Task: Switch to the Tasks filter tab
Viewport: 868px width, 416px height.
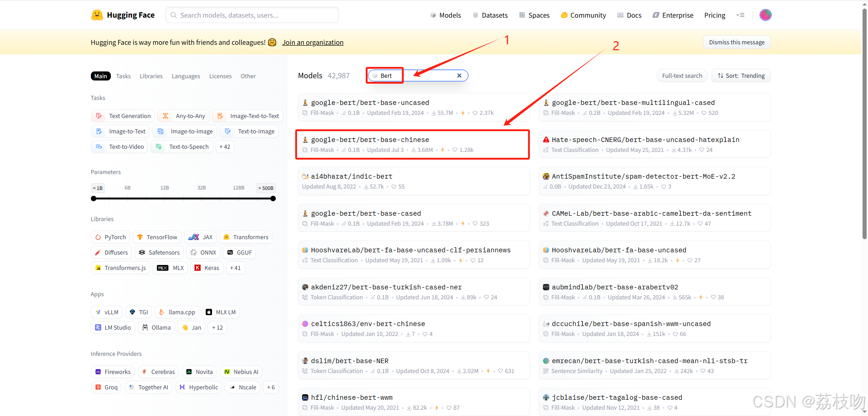Action: 123,76
